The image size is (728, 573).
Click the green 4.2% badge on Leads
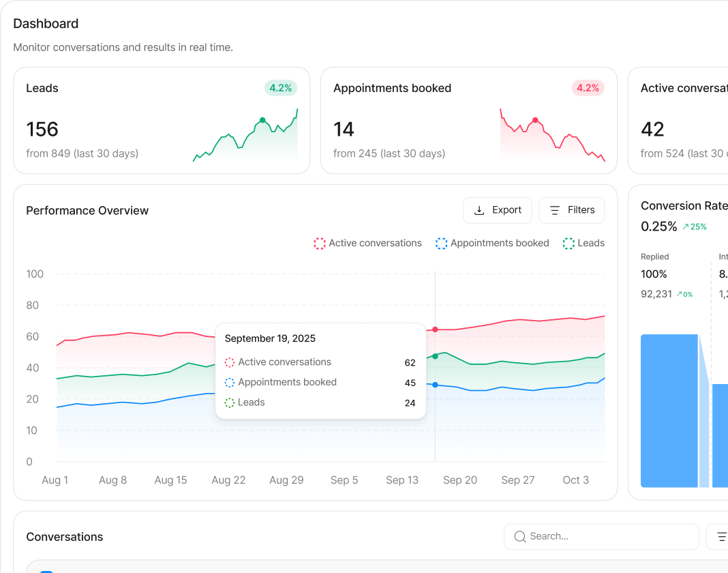pyautogui.click(x=281, y=88)
